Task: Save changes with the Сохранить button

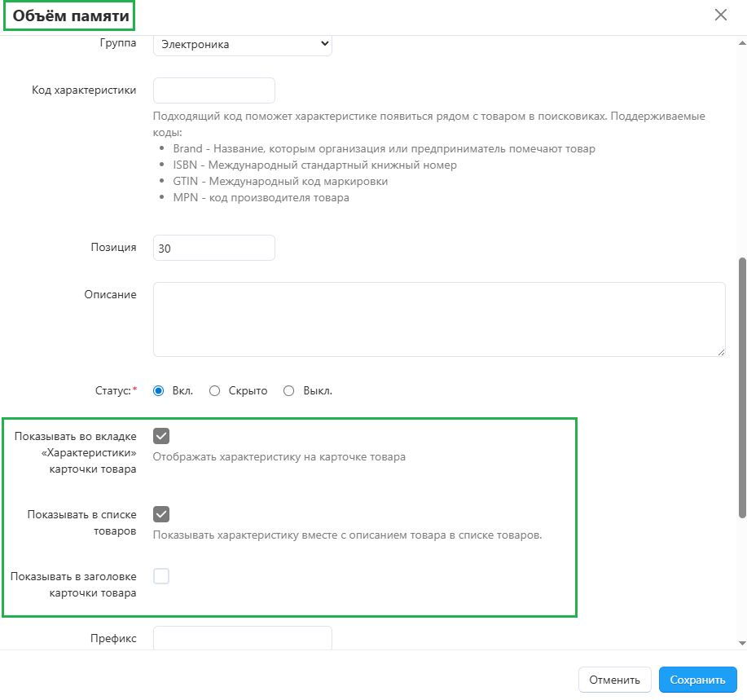Action: (697, 680)
